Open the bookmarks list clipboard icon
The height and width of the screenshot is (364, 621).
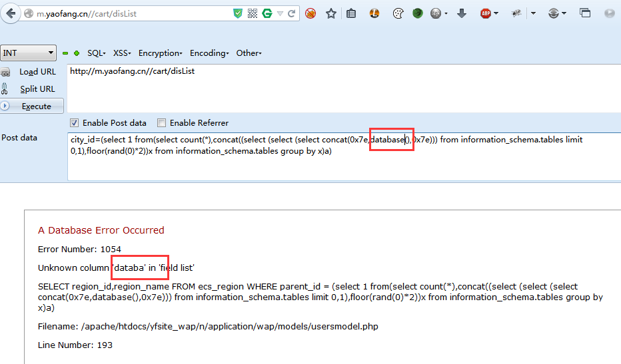[351, 14]
